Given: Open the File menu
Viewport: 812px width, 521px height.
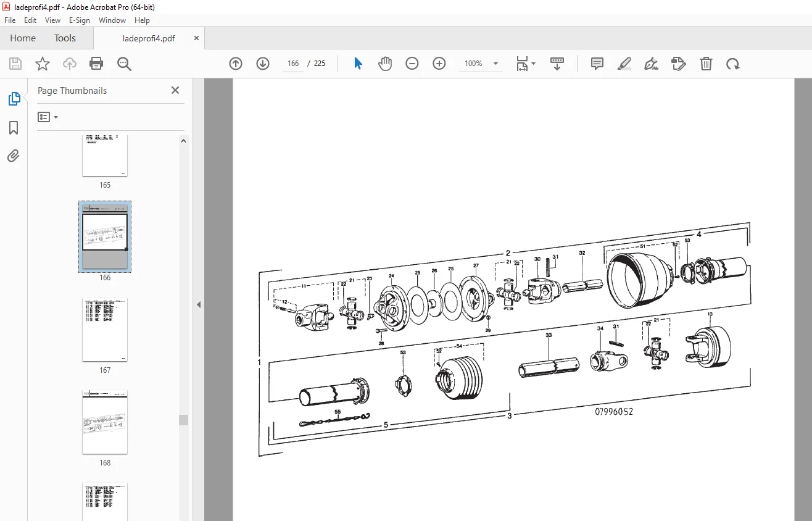Looking at the screenshot, I should [10, 20].
